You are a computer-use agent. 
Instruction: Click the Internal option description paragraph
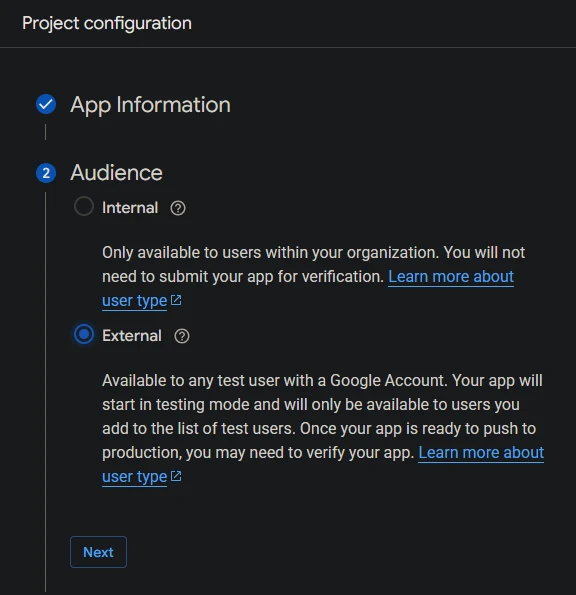(x=313, y=276)
